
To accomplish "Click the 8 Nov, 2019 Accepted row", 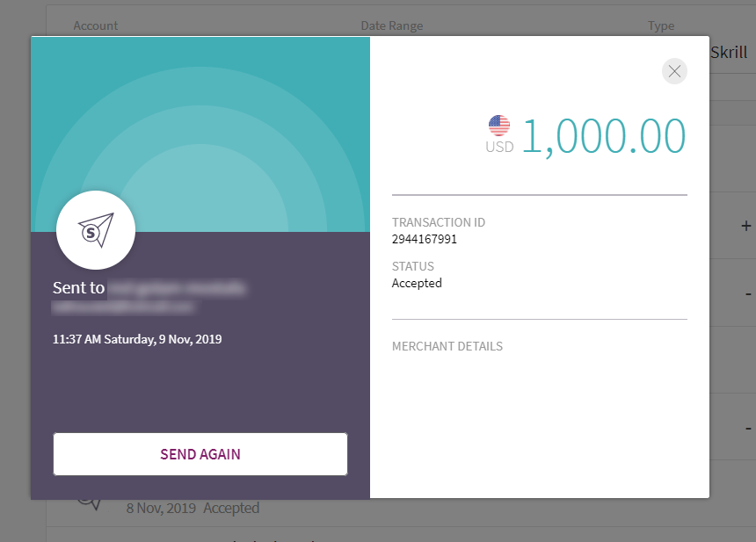I will point(193,508).
